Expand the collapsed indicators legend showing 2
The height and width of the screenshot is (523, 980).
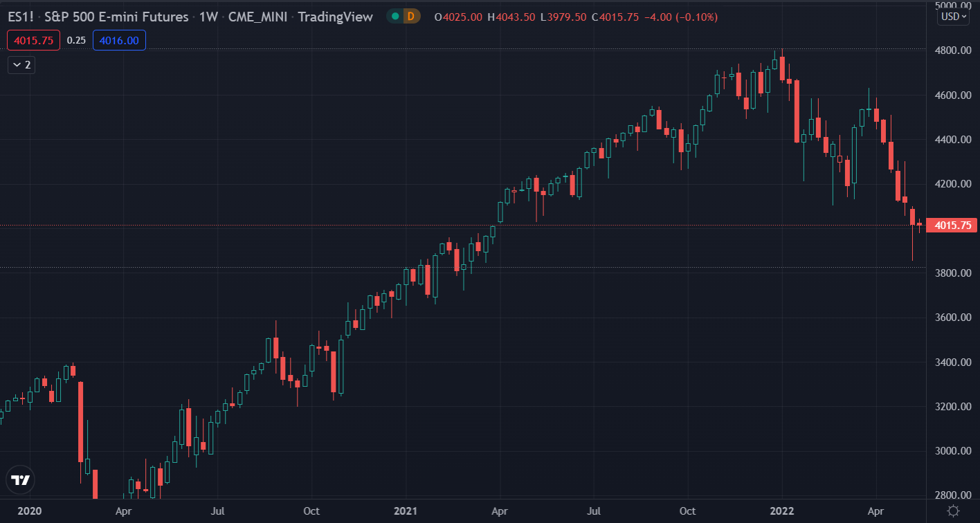[21, 65]
